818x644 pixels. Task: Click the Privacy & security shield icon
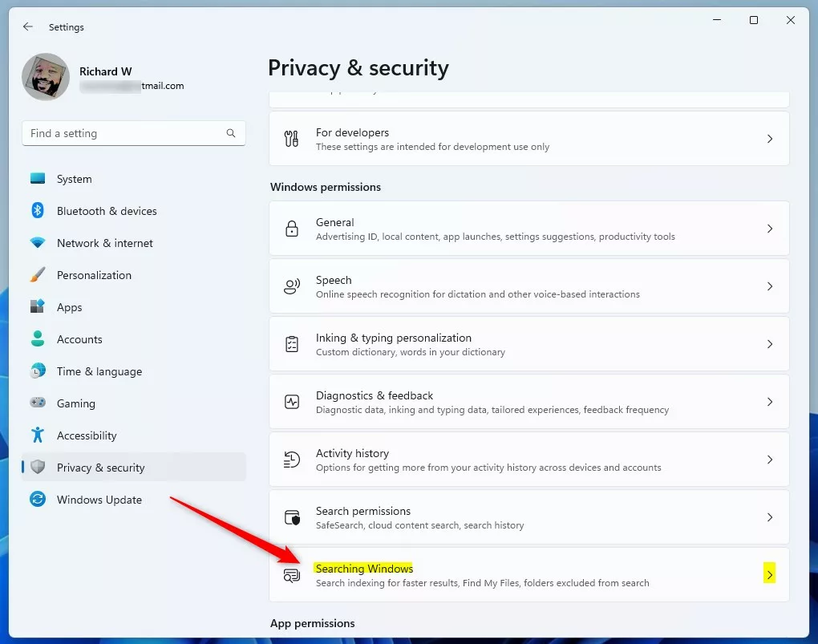coord(38,467)
